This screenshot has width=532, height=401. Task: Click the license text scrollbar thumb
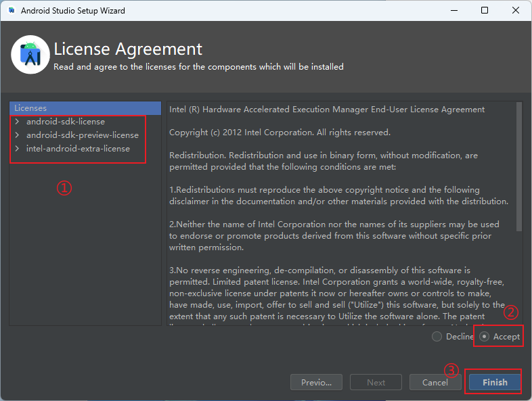(518, 167)
